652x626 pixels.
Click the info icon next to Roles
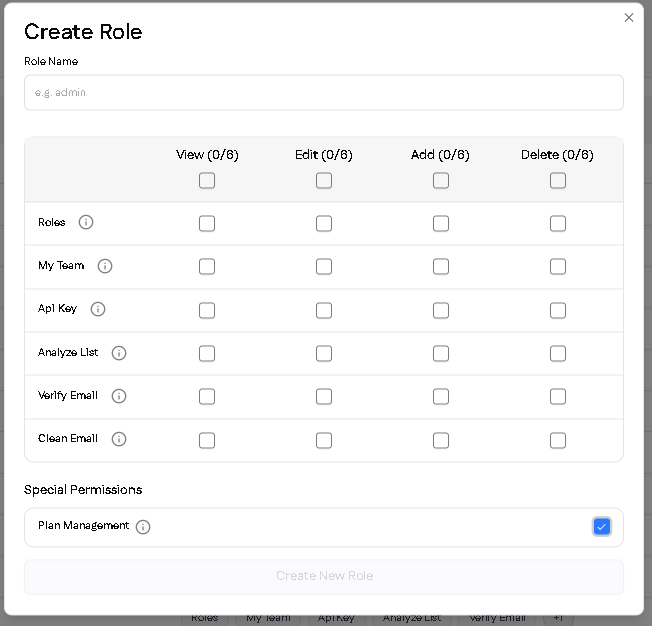click(x=86, y=222)
